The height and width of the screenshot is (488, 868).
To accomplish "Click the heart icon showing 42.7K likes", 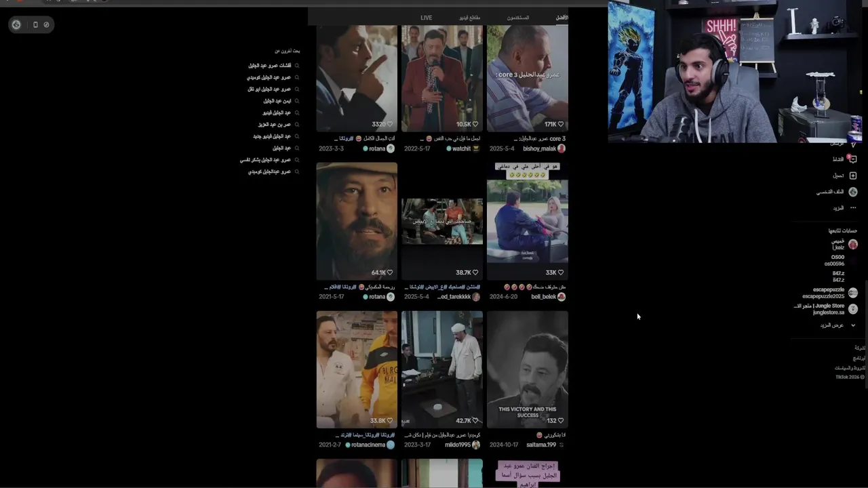I will (x=475, y=420).
